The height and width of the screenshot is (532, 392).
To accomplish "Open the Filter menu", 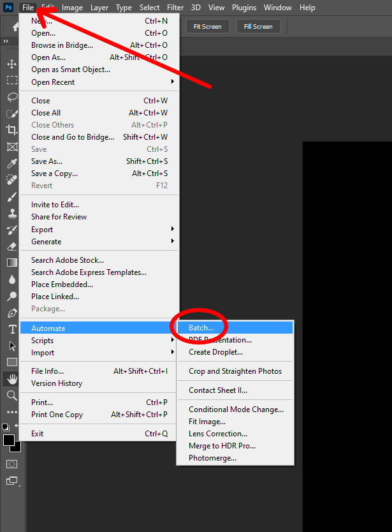I will click(x=175, y=8).
